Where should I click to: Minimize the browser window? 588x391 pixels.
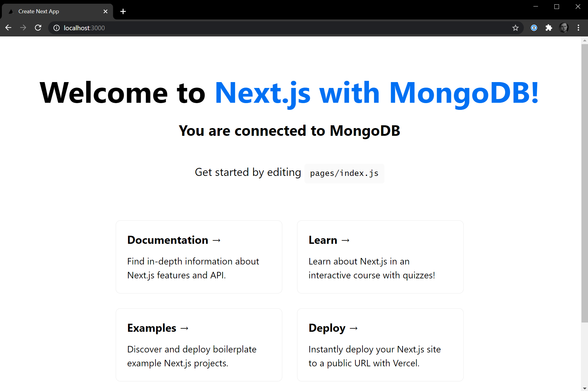coord(536,6)
